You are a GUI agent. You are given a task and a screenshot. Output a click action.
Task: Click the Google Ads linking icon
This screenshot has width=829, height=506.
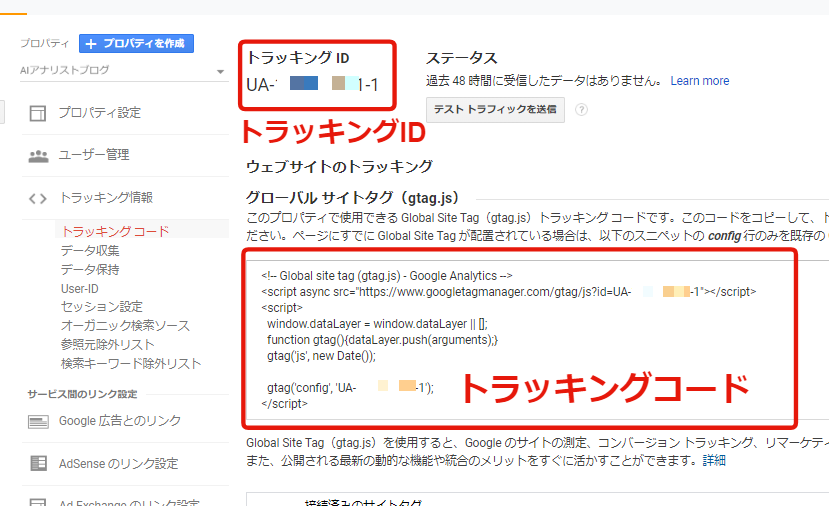[x=38, y=421]
